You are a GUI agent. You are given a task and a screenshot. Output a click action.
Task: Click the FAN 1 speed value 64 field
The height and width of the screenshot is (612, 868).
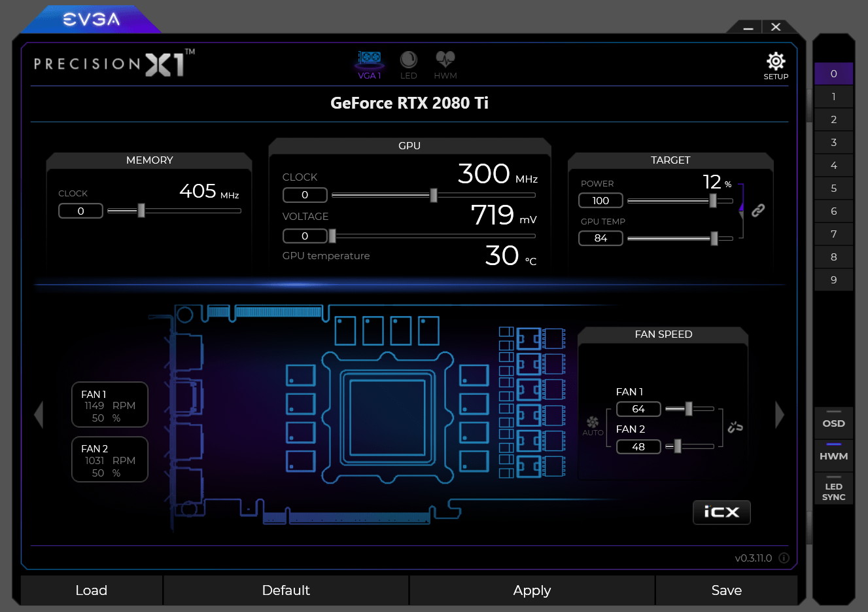638,409
